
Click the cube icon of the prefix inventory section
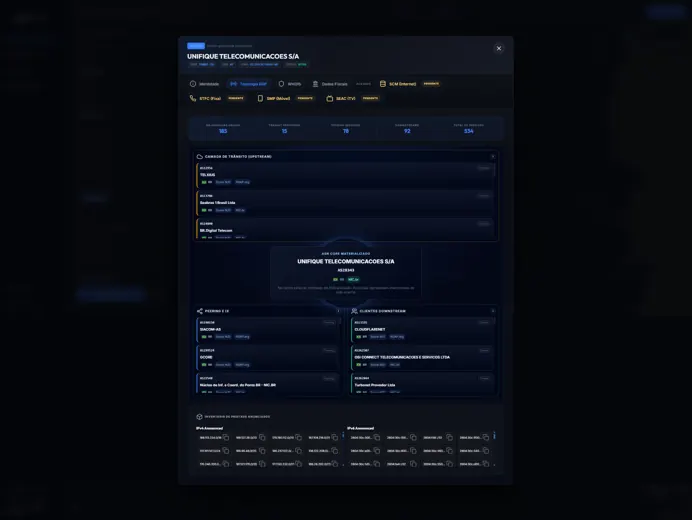click(199, 417)
